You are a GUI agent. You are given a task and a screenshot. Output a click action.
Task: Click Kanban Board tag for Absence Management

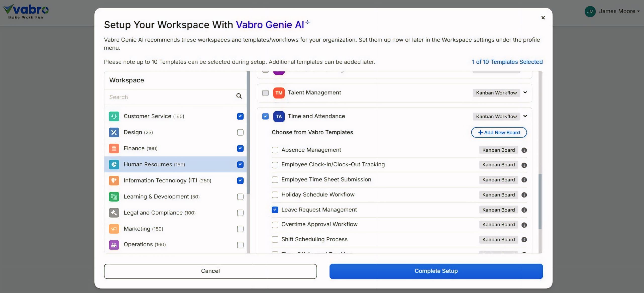tap(498, 150)
